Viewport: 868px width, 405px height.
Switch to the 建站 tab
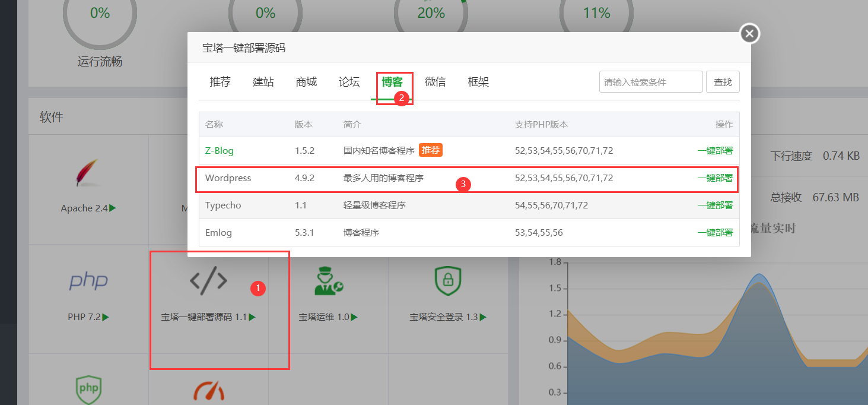click(263, 83)
